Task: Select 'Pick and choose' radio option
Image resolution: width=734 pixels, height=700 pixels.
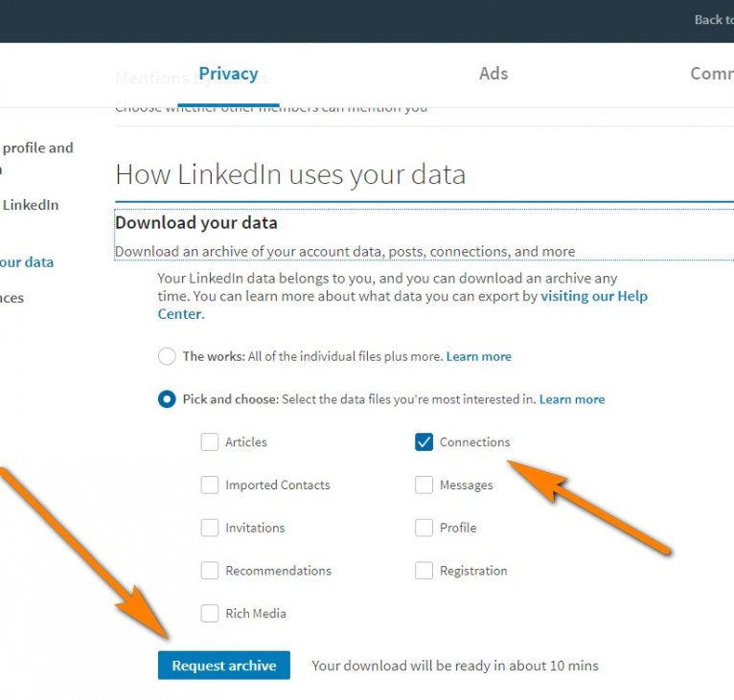Action: [x=167, y=399]
